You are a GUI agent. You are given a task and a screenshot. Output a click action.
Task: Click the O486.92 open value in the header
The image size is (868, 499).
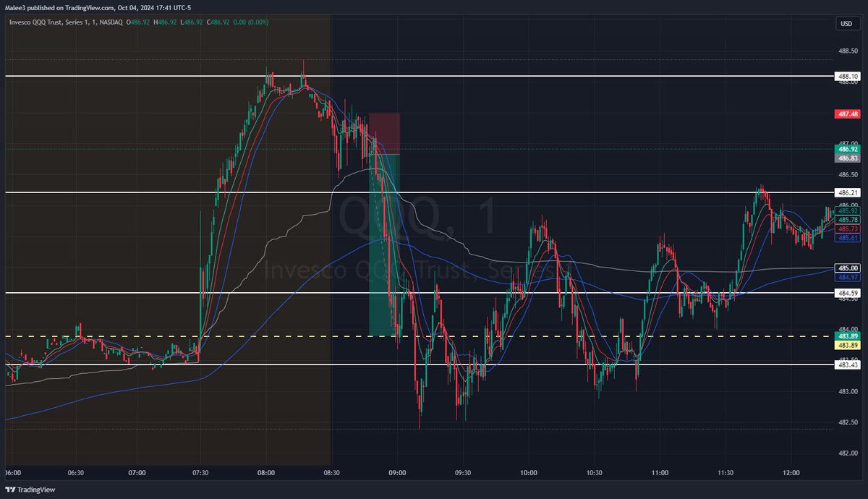[138, 22]
